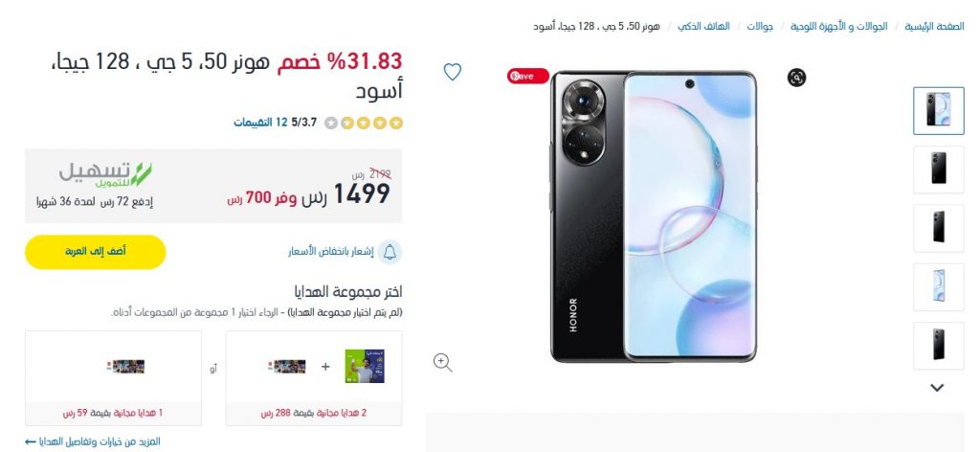The height and width of the screenshot is (452, 980).
Task: Select the 1 free gift group option
Action: (x=113, y=378)
